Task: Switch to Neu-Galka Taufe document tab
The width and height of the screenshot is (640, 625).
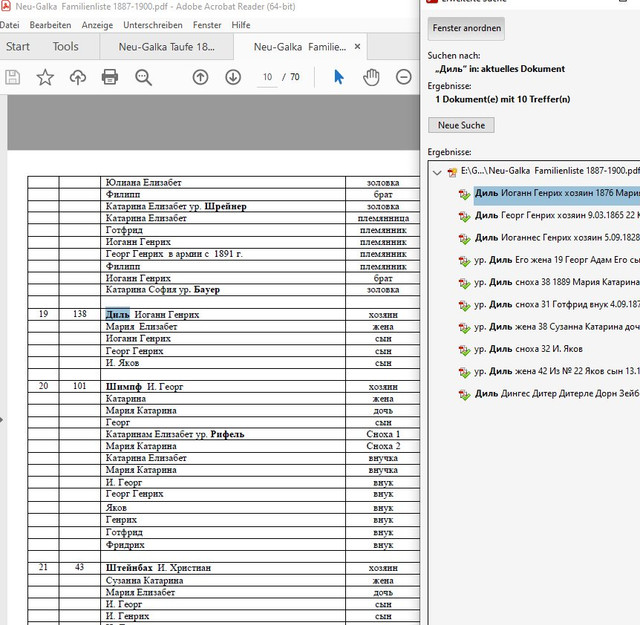Action: tap(167, 47)
